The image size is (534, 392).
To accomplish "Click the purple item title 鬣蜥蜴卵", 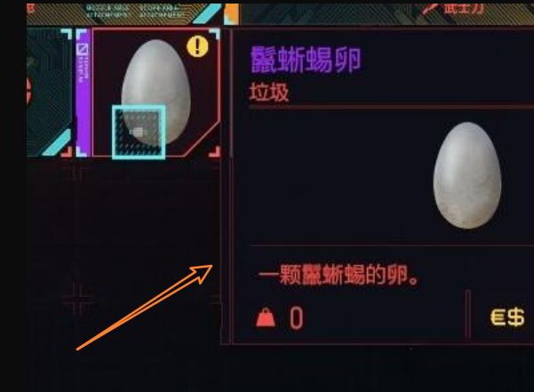I will click(306, 60).
